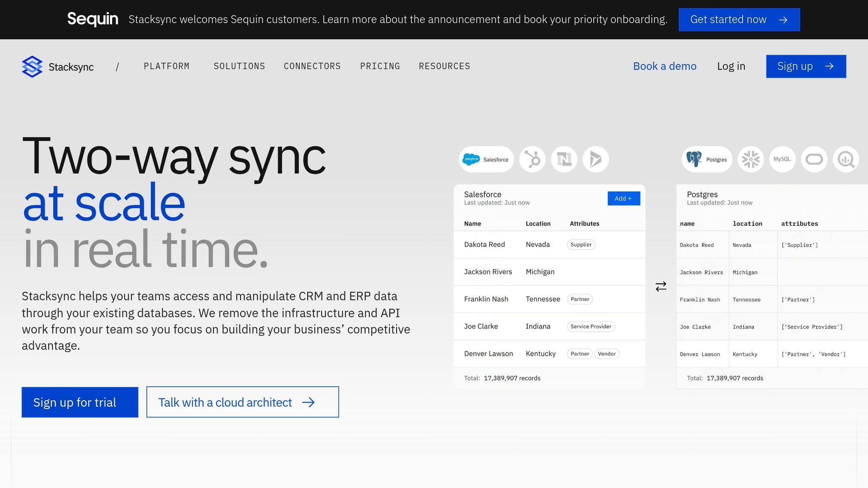Click Denver Lawson in the Salesforce table
Image resolution: width=868 pixels, height=488 pixels.
[x=488, y=354]
